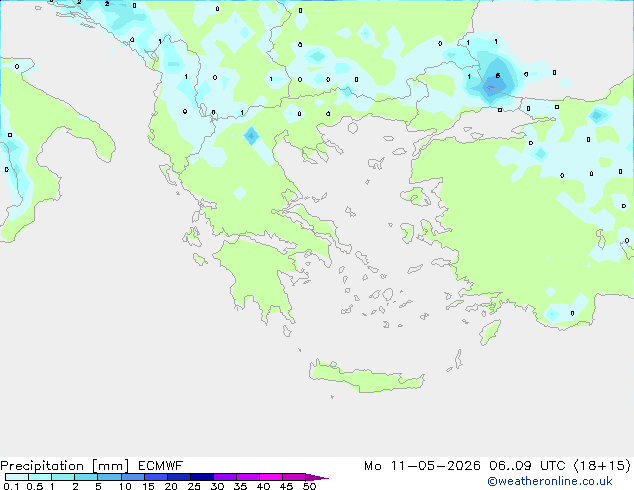The height and width of the screenshot is (490, 634).
Task: Click the date 'Mo 11-05-2026' text
Action: 422,466
